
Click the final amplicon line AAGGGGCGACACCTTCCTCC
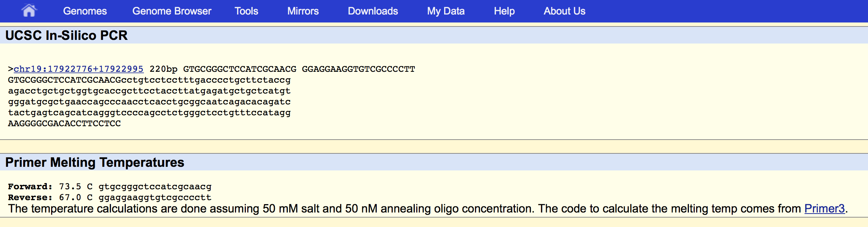(64, 123)
